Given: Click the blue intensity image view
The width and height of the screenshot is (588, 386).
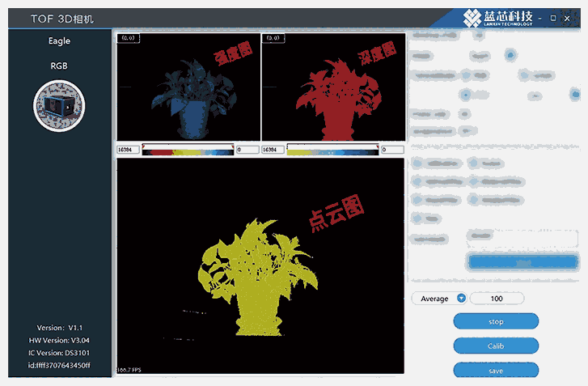Looking at the screenshot, I should point(188,87).
